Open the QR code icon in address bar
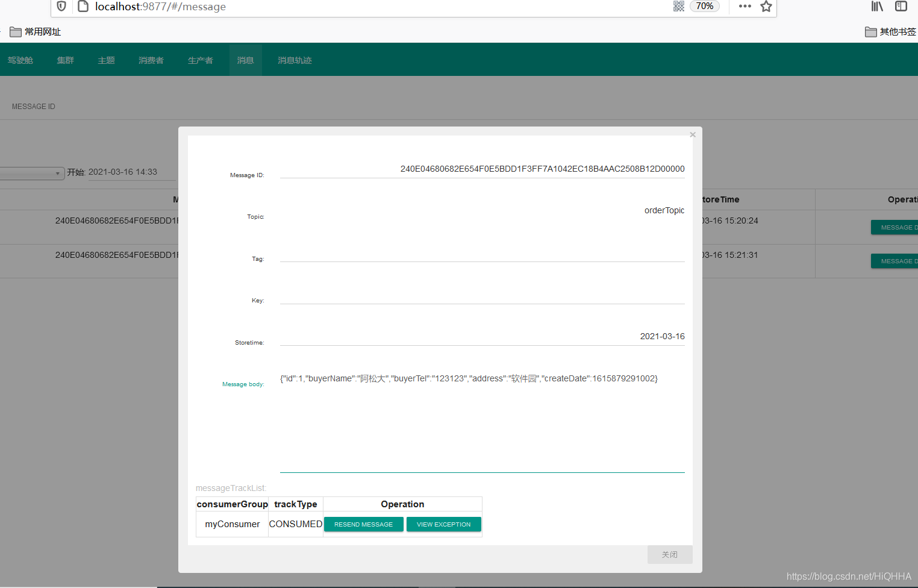 point(679,6)
